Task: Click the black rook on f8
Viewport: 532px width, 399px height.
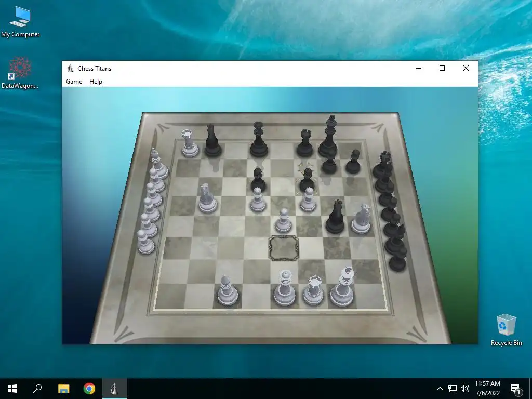Action: [304, 143]
